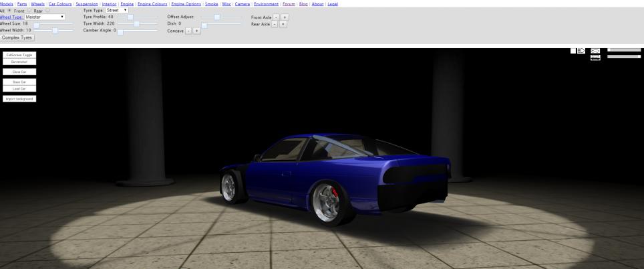The image size is (644, 269).
Task: Click the car's front silver wheel
Action: click(x=228, y=187)
